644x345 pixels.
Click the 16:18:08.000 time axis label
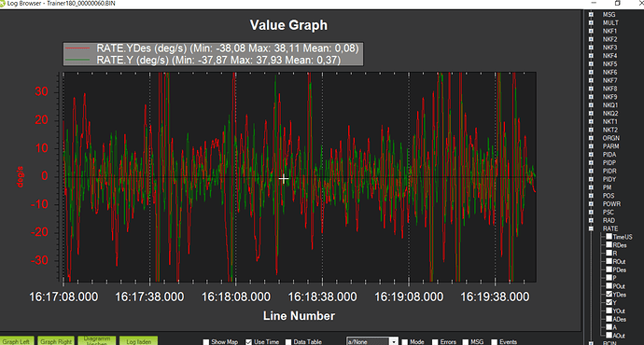(x=236, y=297)
